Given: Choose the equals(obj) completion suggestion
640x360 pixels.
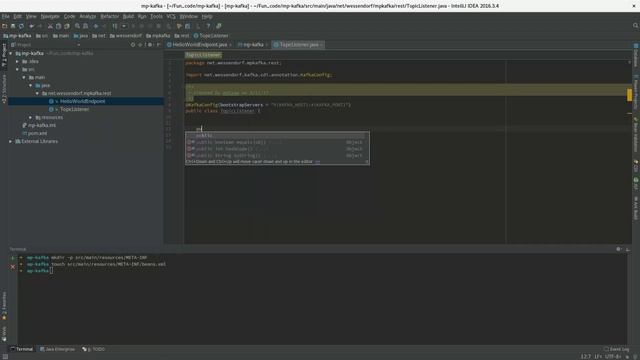Looking at the screenshot, I should [277, 142].
